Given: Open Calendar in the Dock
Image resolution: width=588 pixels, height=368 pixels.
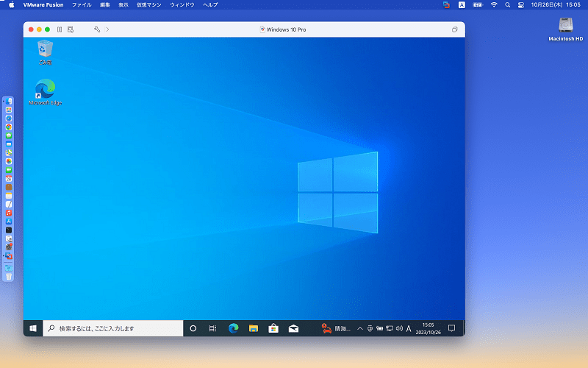Looking at the screenshot, I should [x=9, y=179].
